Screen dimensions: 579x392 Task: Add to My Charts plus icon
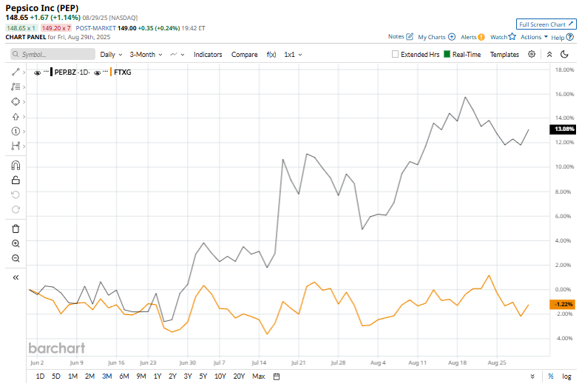point(452,37)
